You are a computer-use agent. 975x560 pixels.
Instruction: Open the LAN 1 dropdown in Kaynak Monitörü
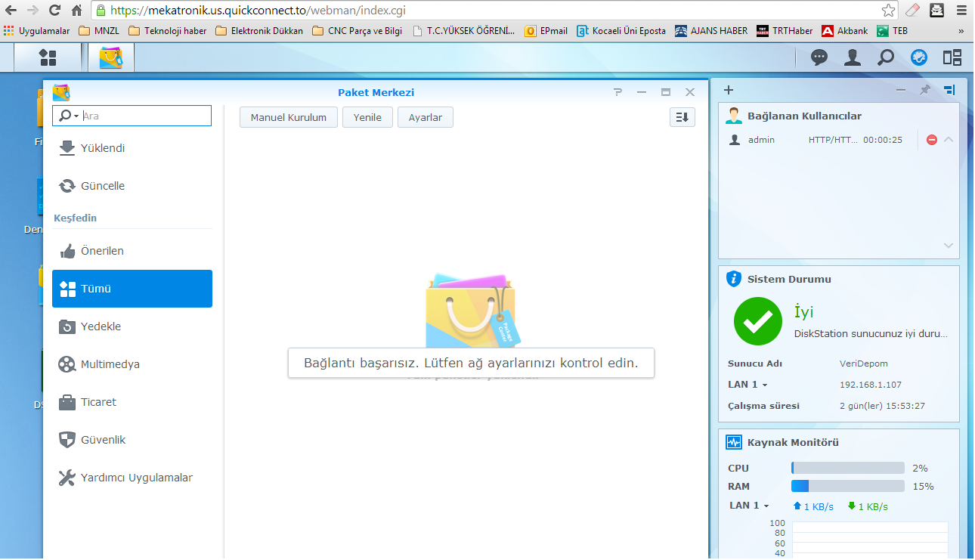(749, 506)
